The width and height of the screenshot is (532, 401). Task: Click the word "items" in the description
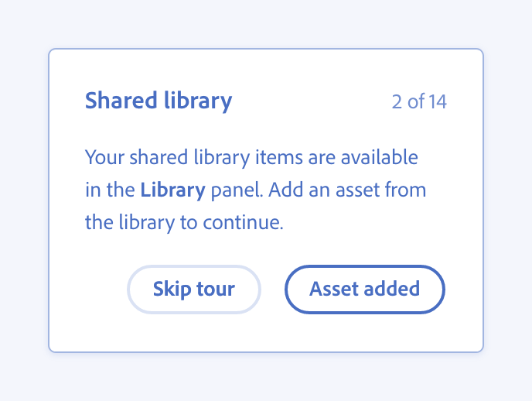pos(279,159)
